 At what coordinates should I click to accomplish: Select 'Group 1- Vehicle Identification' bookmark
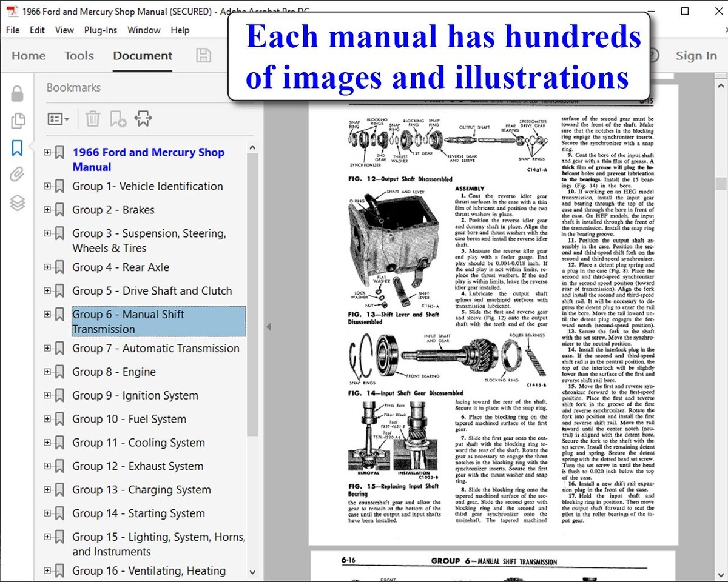pyautogui.click(x=147, y=186)
